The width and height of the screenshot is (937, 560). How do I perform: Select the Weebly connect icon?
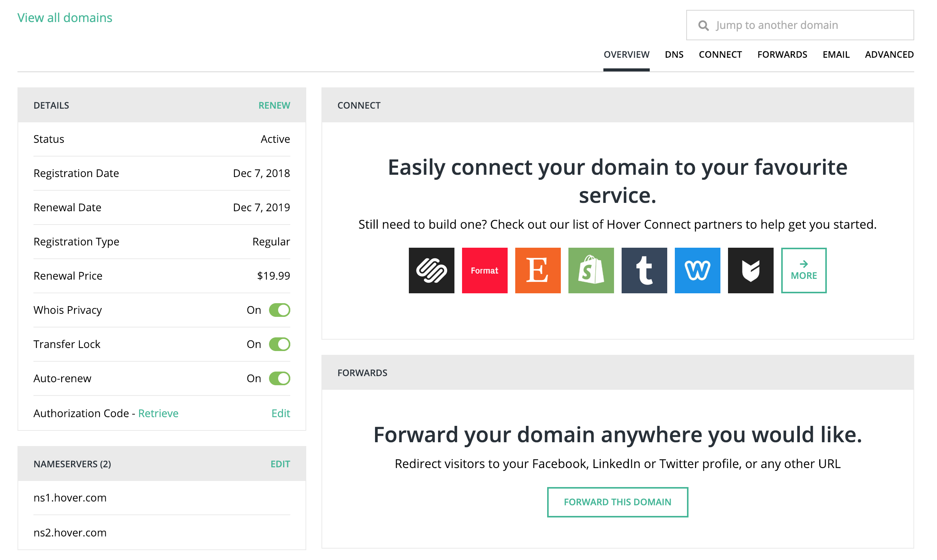coord(698,270)
